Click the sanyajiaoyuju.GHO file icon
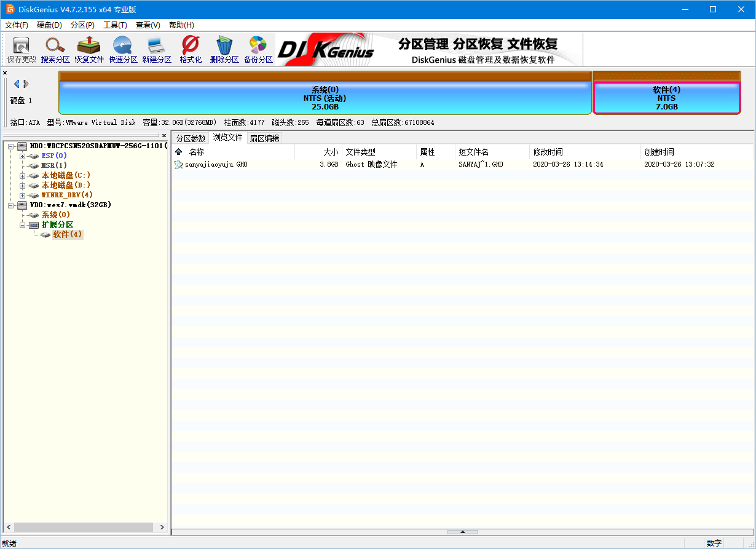This screenshot has width=756, height=549. pyautogui.click(x=179, y=164)
